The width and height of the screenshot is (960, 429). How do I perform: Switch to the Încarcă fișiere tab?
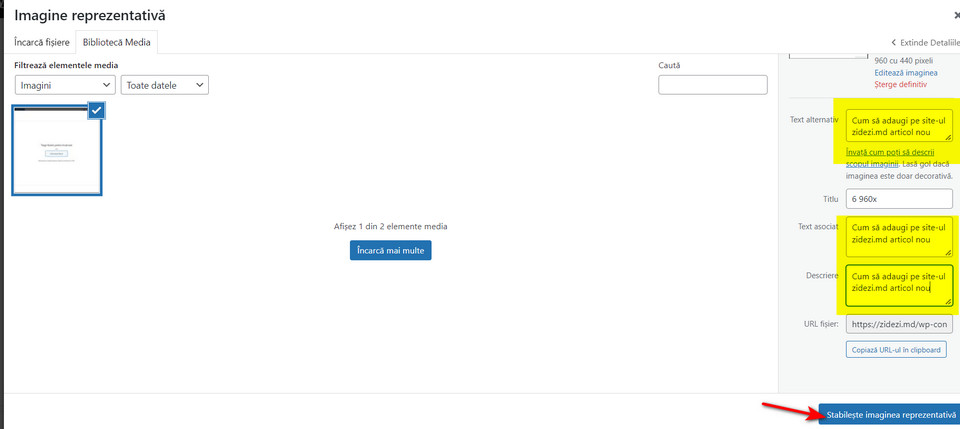(x=42, y=43)
